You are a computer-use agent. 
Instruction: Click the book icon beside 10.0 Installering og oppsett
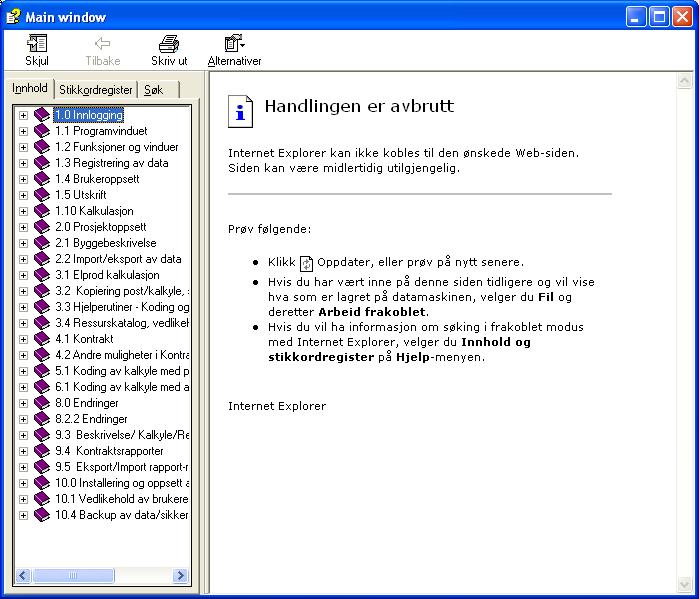[42, 483]
